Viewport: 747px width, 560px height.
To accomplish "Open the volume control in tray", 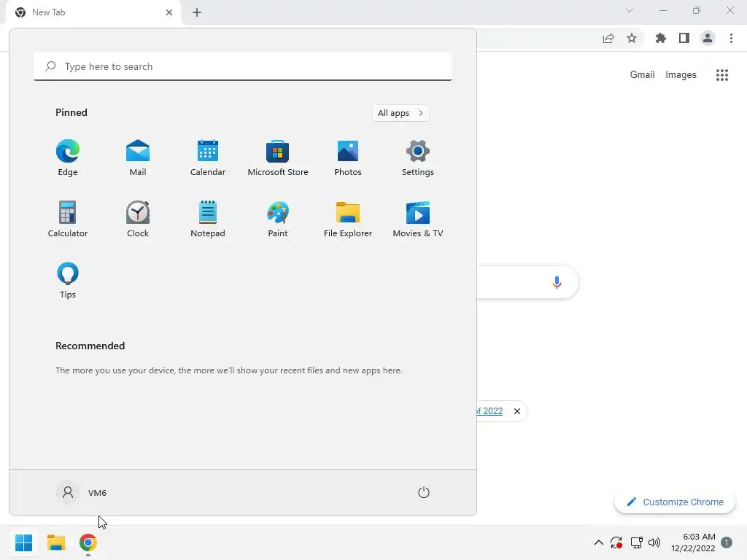I will (x=654, y=542).
